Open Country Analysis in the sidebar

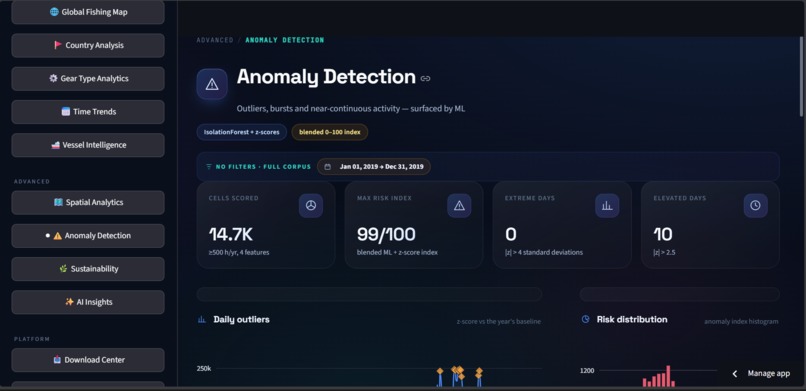click(88, 45)
